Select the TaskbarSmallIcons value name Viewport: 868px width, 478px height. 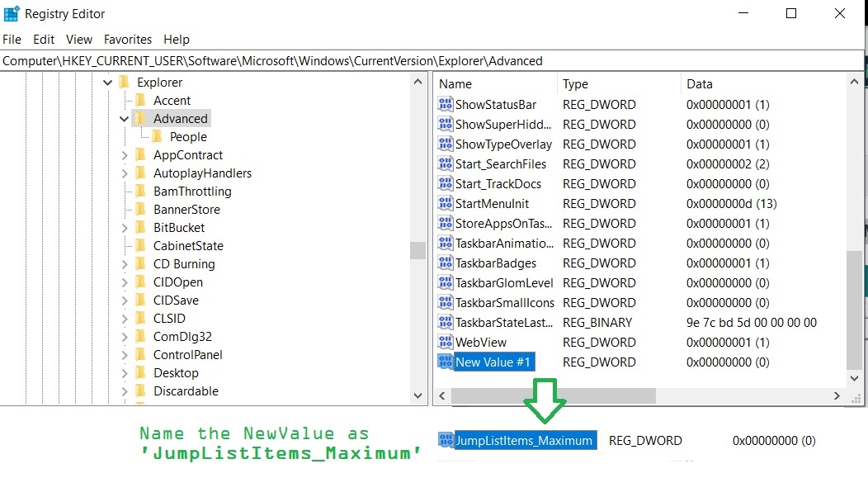(x=505, y=302)
